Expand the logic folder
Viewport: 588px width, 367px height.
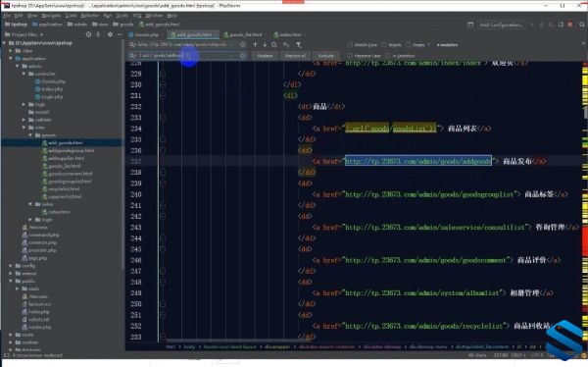pos(24,104)
